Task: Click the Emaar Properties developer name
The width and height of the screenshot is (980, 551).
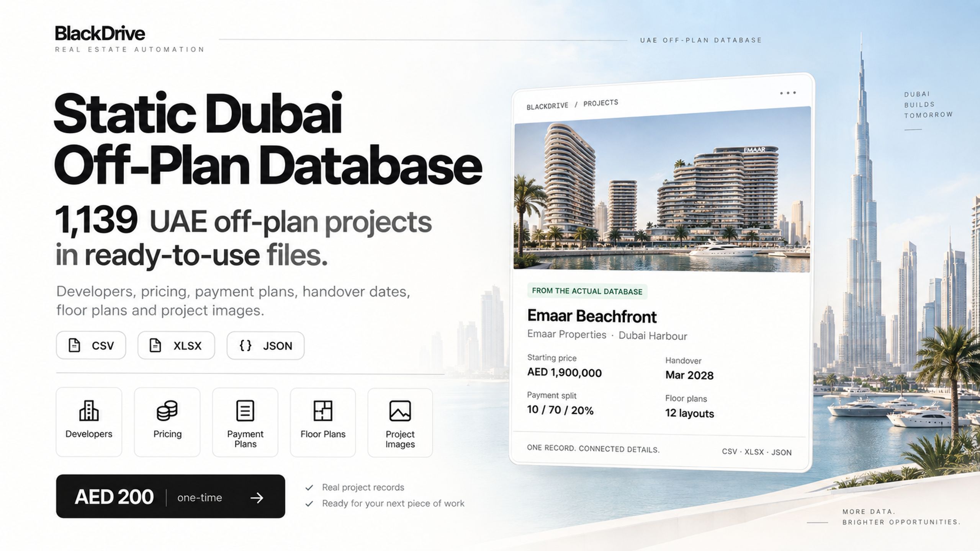Action: coord(567,334)
